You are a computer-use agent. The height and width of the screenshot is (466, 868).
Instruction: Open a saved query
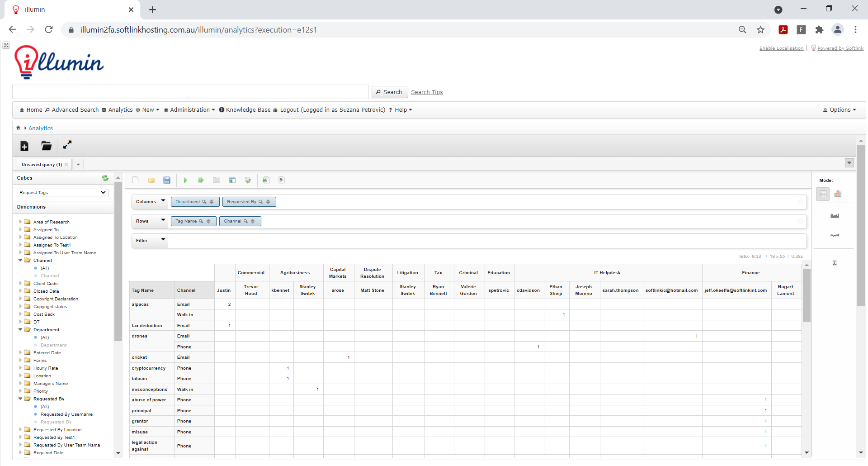coord(151,180)
